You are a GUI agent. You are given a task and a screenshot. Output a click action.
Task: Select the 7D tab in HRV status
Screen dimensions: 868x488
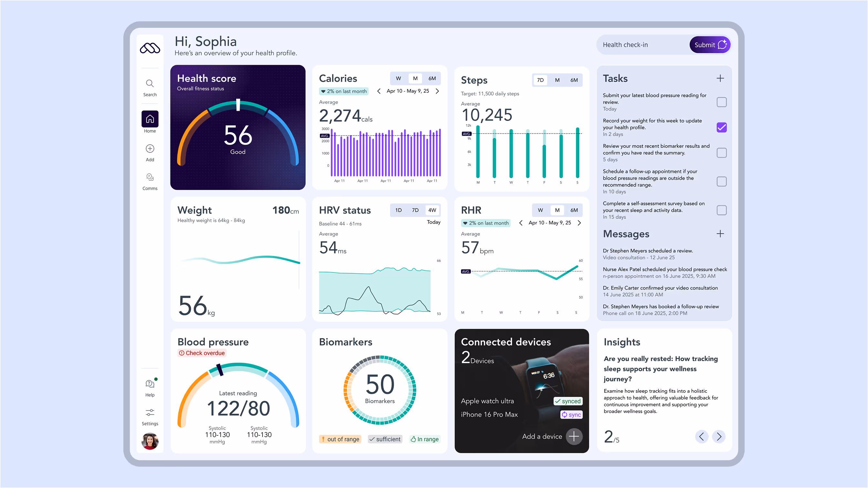tap(415, 210)
